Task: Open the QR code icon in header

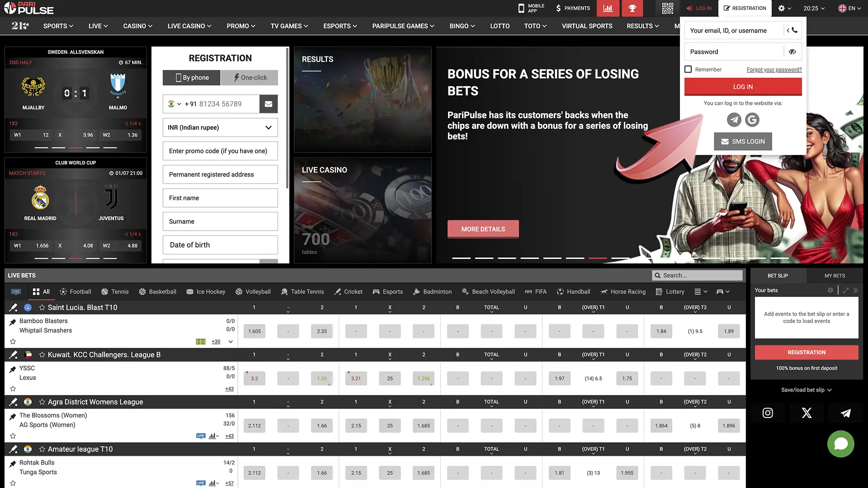Action: 667,8
